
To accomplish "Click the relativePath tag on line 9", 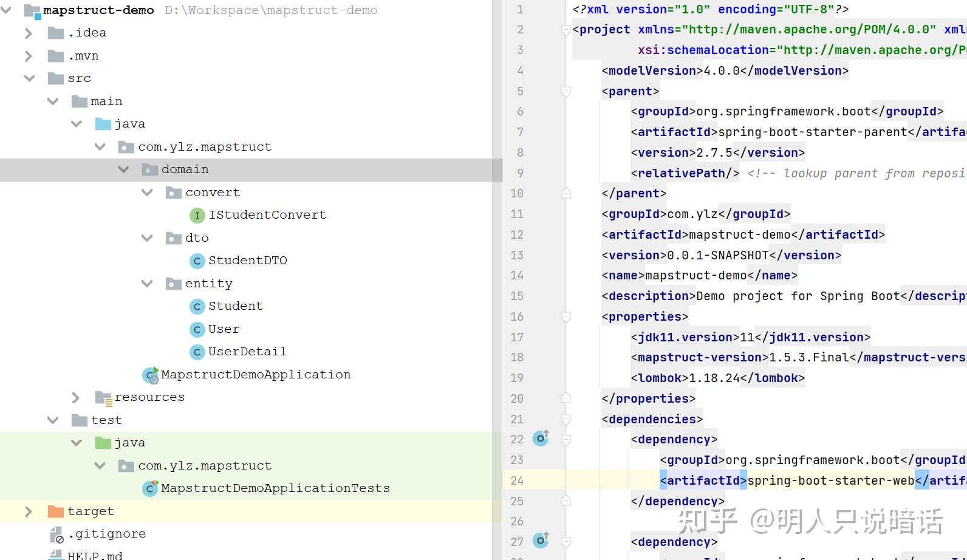I will (685, 173).
